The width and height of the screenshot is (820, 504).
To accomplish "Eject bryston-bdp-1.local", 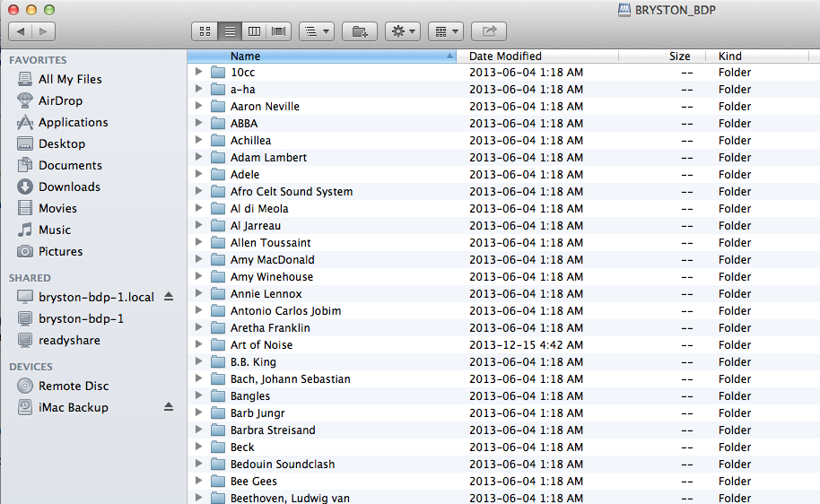I will pos(169,297).
